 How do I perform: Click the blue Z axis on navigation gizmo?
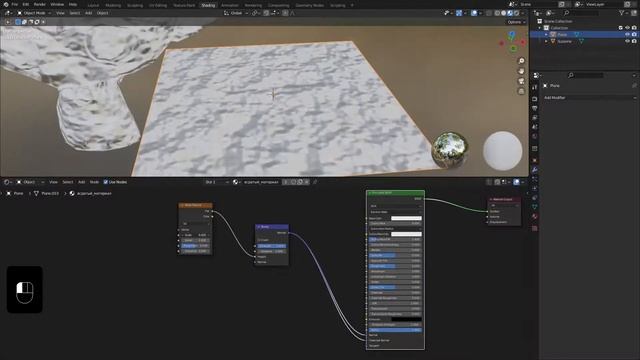click(512, 35)
